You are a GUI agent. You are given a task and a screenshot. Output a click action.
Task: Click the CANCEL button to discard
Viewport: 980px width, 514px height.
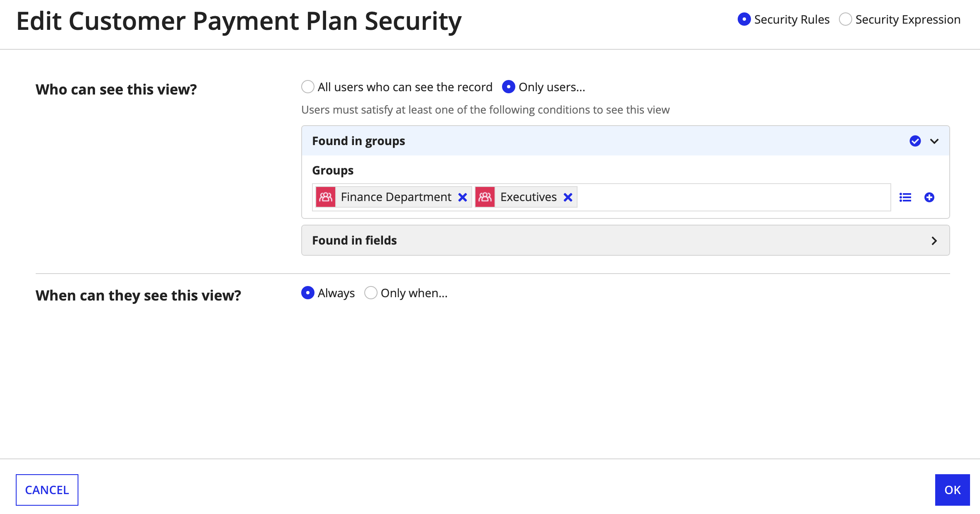[46, 490]
